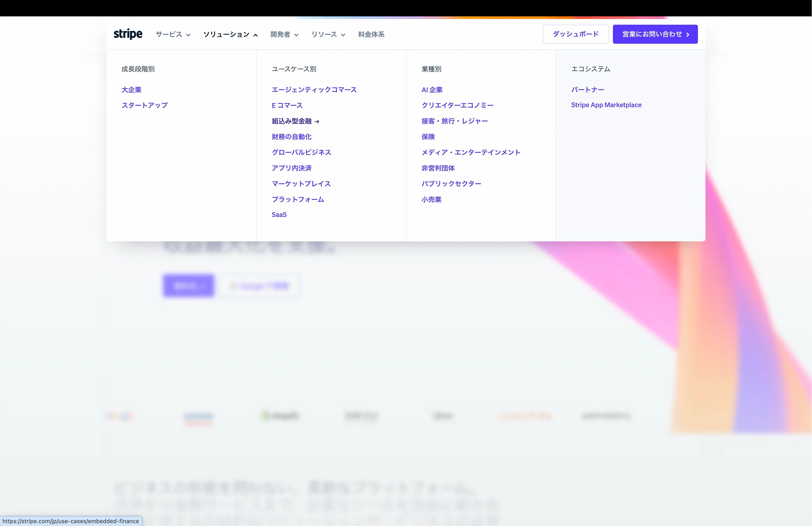Collapse the ソリューション menu

pos(230,34)
